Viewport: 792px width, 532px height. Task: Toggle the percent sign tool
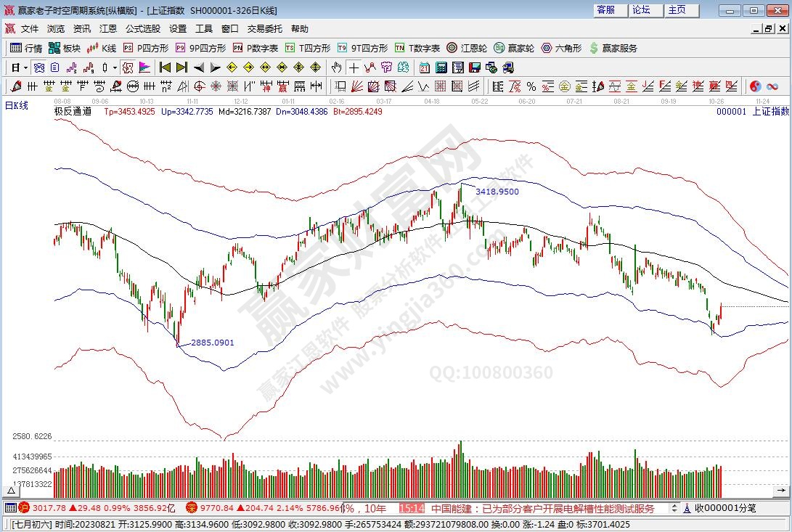(x=531, y=86)
